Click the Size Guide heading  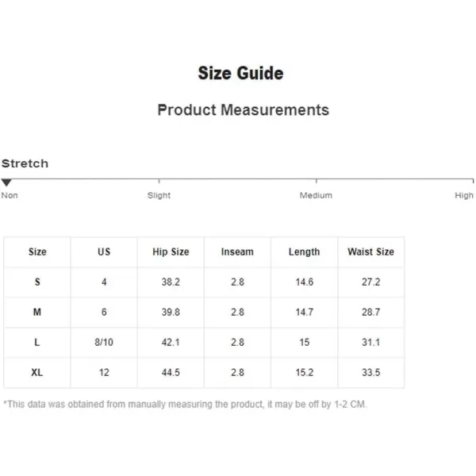[x=240, y=73]
